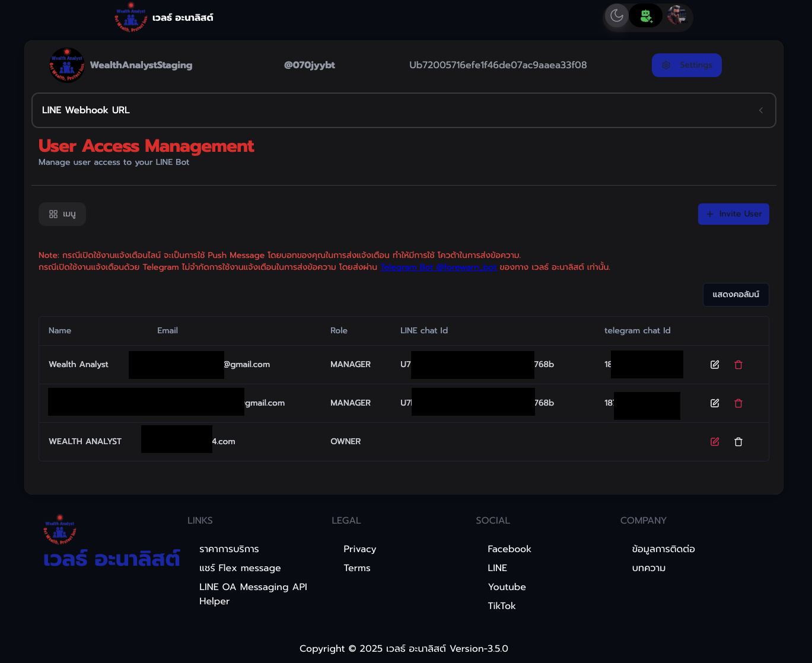812x663 pixels.
Task: Open บทความ company link
Action: (x=649, y=568)
